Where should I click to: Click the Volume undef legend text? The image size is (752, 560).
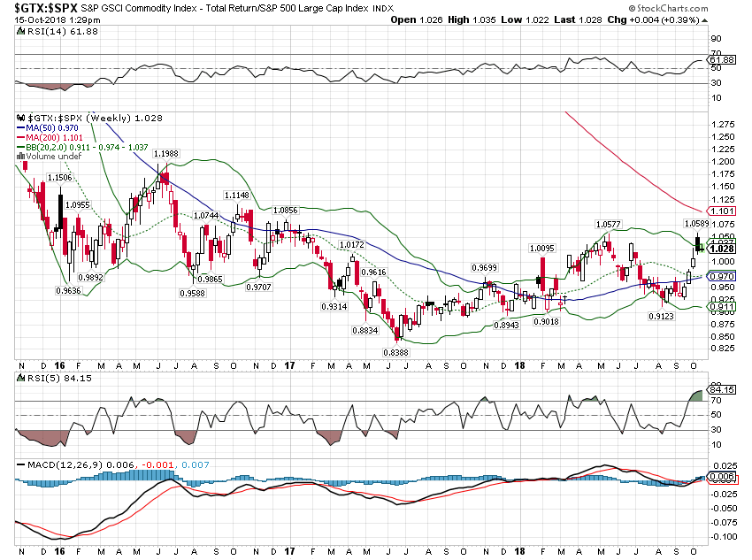coord(54,157)
